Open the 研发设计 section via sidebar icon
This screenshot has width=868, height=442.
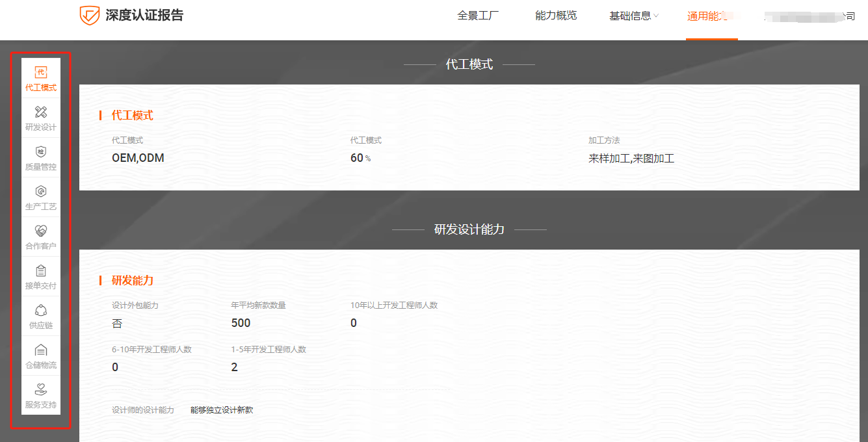tap(40, 116)
